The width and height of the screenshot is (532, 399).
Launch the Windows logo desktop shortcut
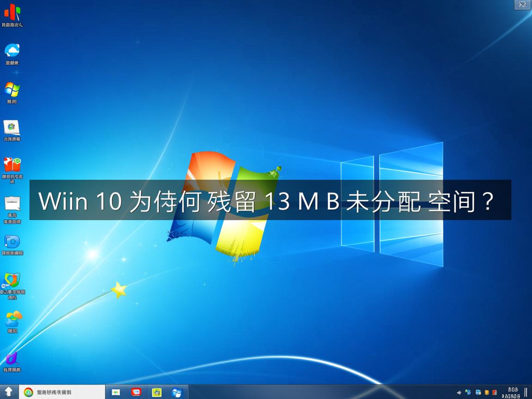[12, 90]
